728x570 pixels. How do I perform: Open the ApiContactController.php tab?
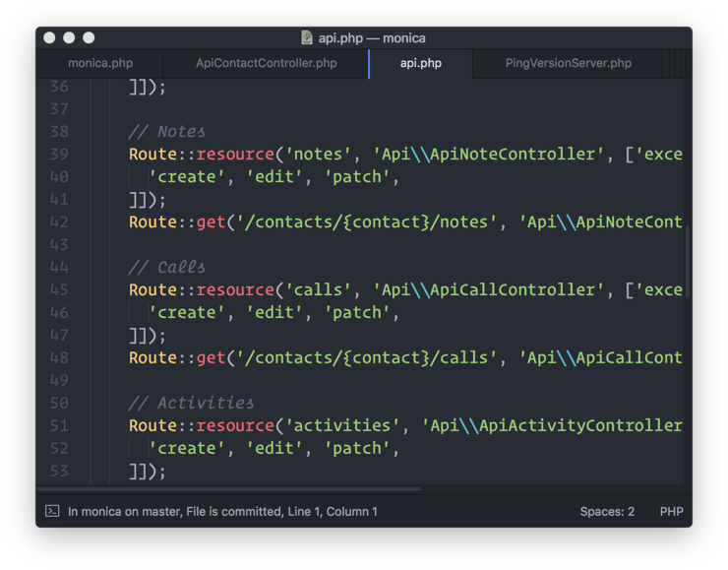point(266,63)
